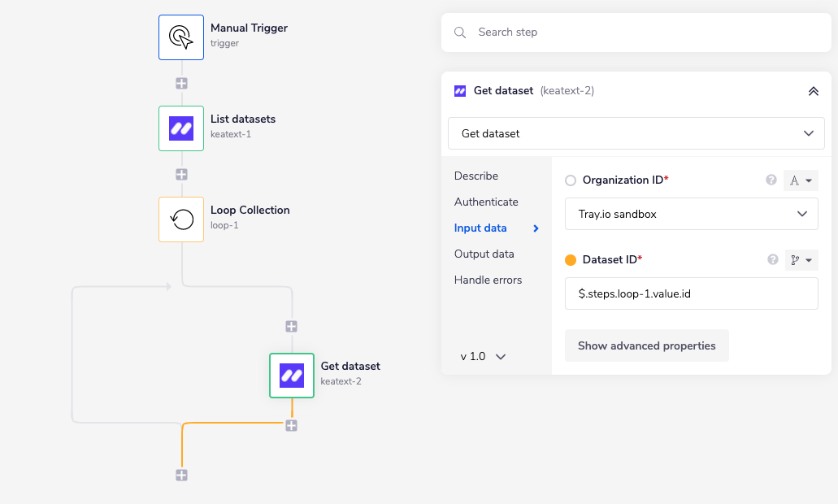The image size is (838, 504).
Task: Open the Handle errors tab
Action: click(x=488, y=280)
